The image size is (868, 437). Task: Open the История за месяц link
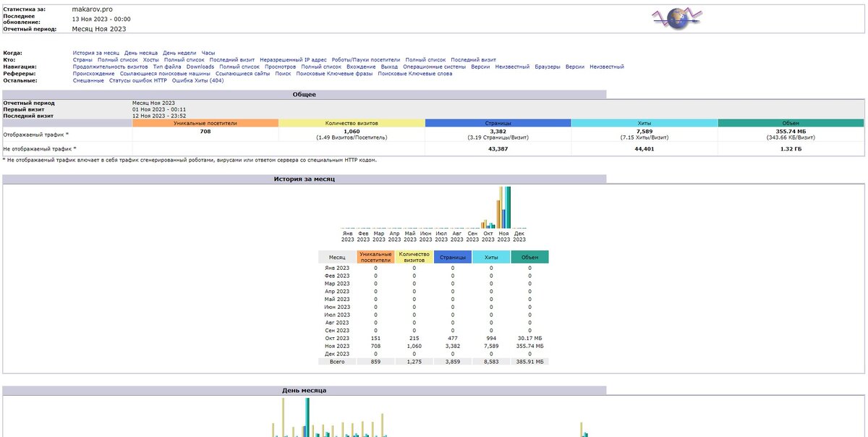coord(96,53)
